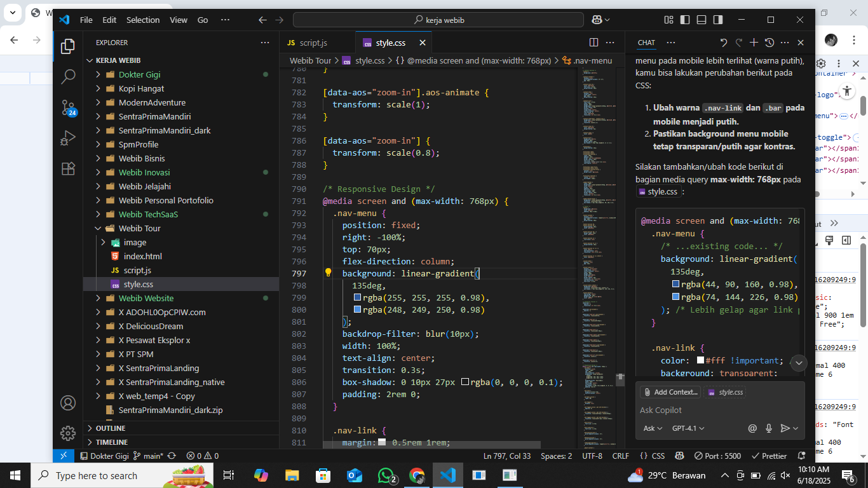Click the split editor right icon
868x488 pixels.
593,43
